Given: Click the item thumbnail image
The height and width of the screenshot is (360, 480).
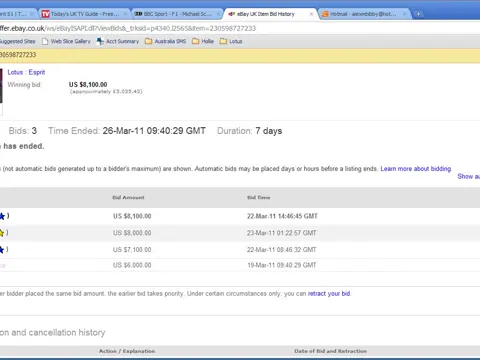Looking at the screenshot, I should (1, 86).
